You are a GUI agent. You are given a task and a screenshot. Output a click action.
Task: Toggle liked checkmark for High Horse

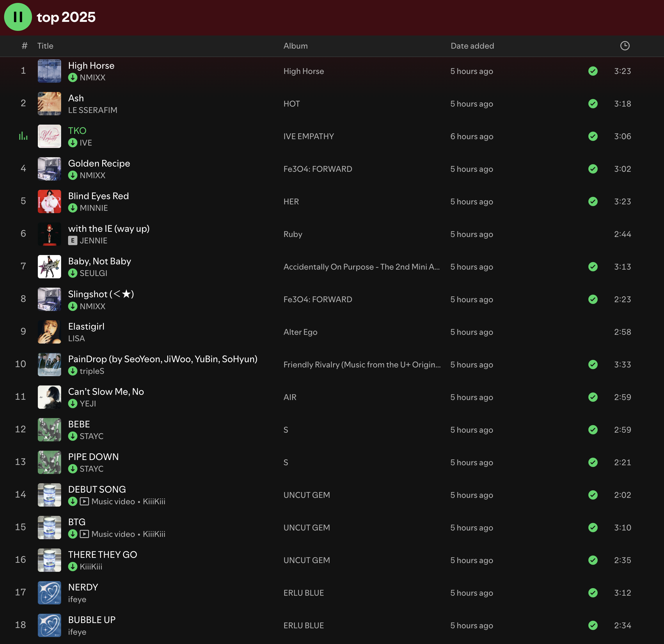593,71
